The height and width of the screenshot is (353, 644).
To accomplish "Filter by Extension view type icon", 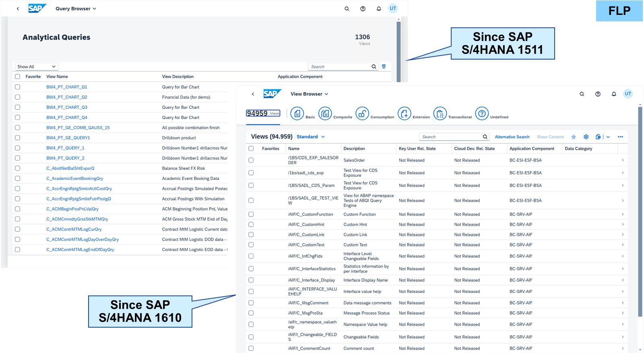I will coord(405,114).
